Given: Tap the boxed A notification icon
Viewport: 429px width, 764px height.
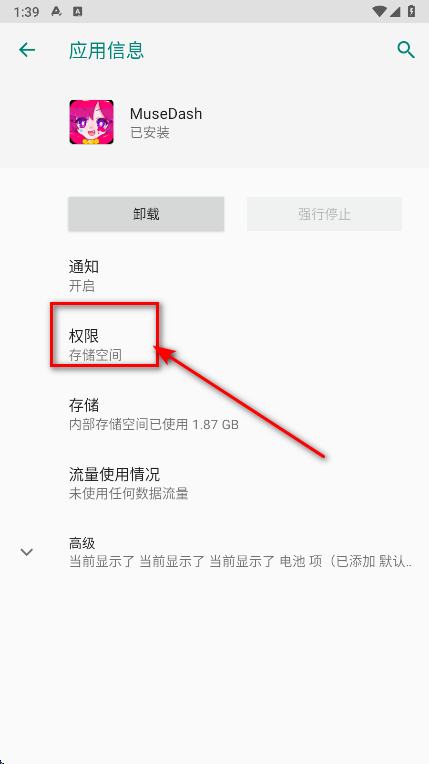Looking at the screenshot, I should coord(77,12).
